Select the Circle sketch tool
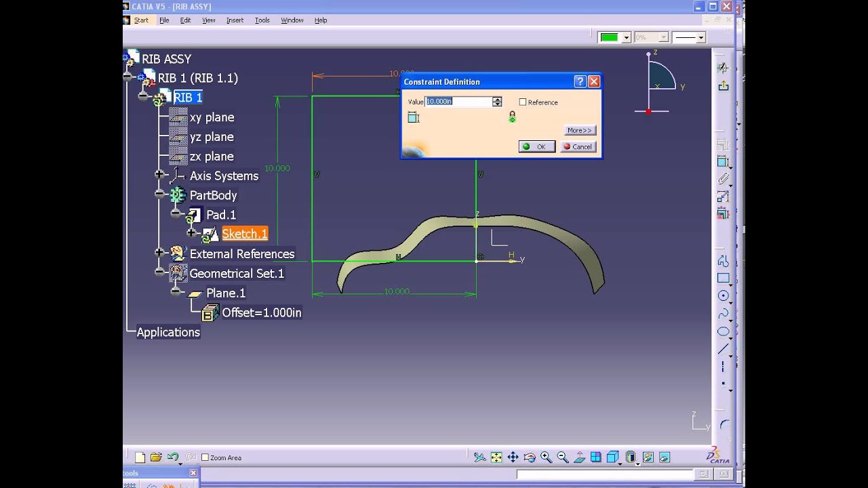 [723, 296]
